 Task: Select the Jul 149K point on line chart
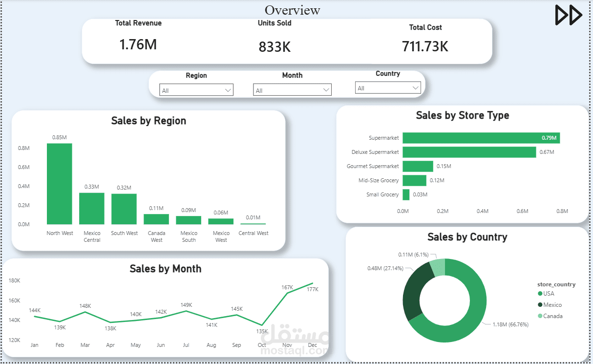coord(186,311)
